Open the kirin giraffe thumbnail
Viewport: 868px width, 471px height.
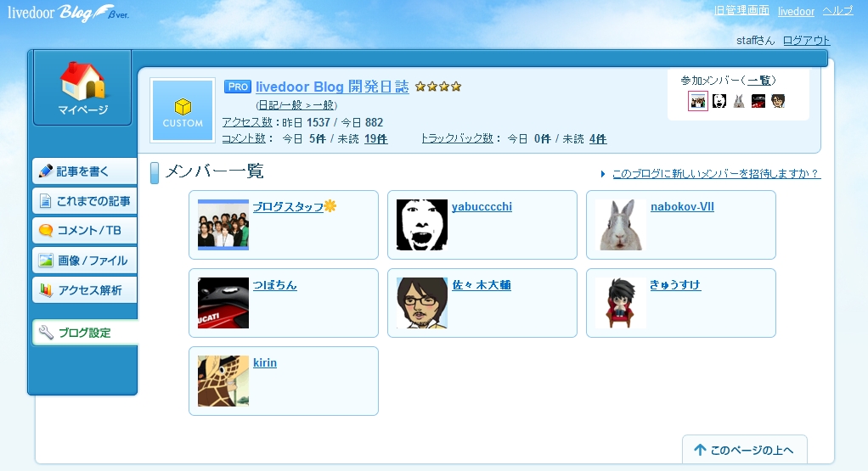223,381
